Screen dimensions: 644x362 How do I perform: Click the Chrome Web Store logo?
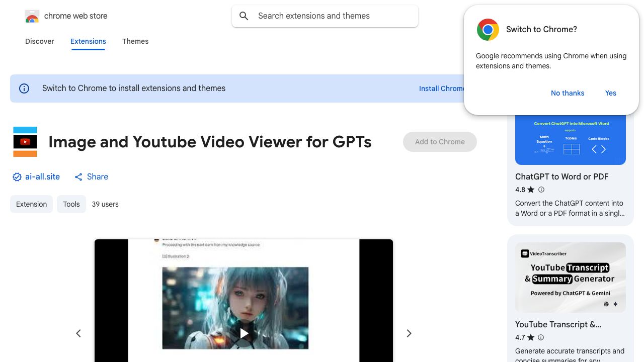(32, 17)
